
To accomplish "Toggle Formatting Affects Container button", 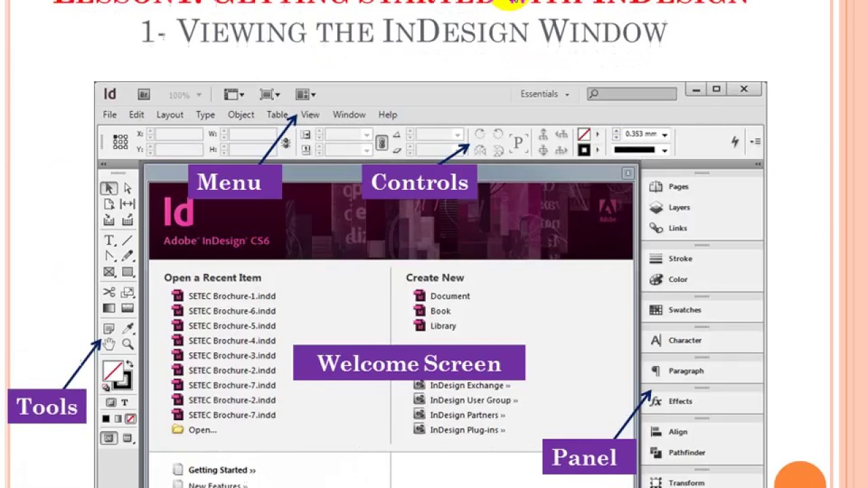I will 112,403.
